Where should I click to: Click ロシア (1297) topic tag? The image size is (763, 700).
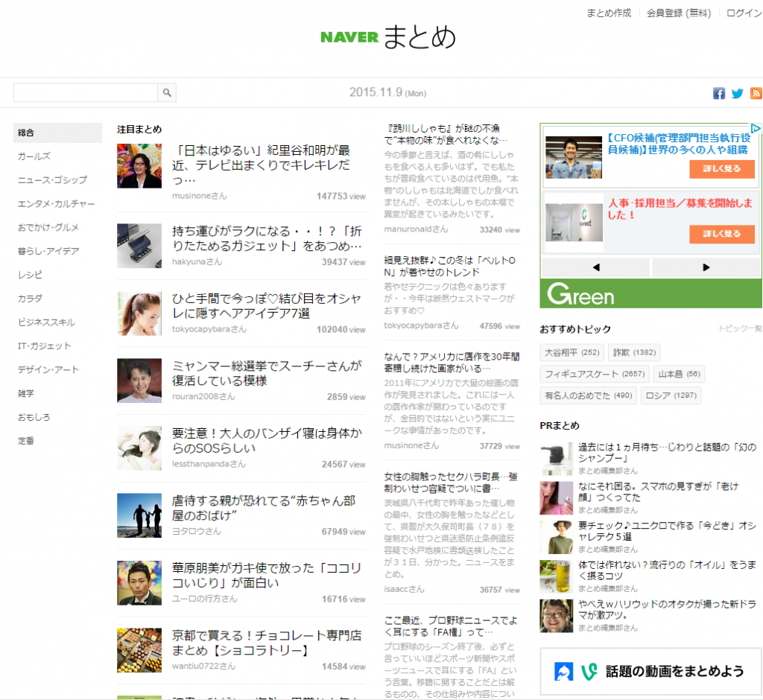coord(671,395)
